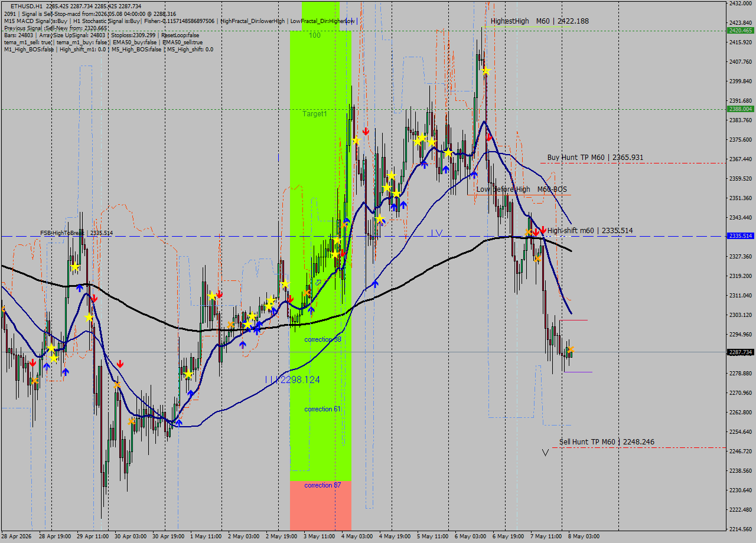Select the M5_High_shift: 0.0 text
The width and height of the screenshot is (756, 543).
tap(190, 49)
